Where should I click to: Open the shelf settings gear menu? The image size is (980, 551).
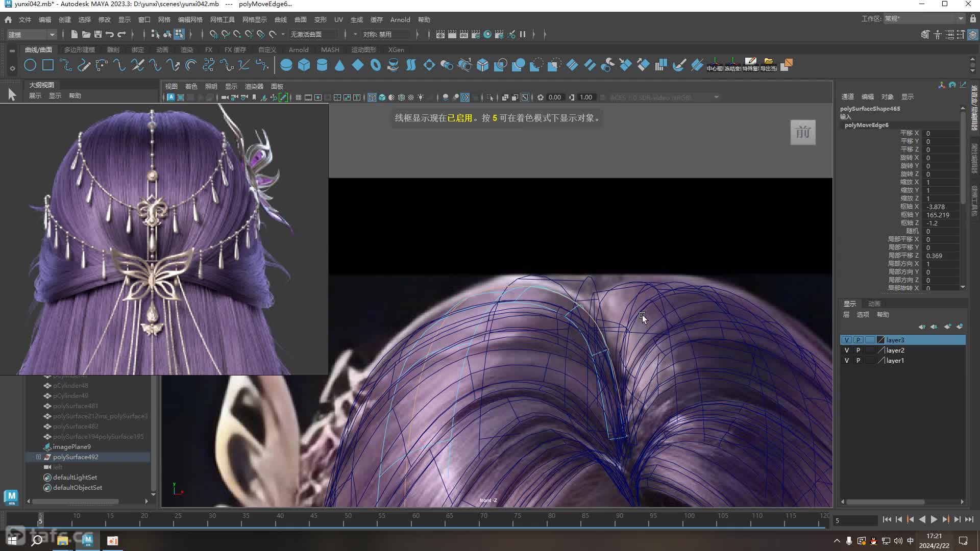pyautogui.click(x=12, y=68)
